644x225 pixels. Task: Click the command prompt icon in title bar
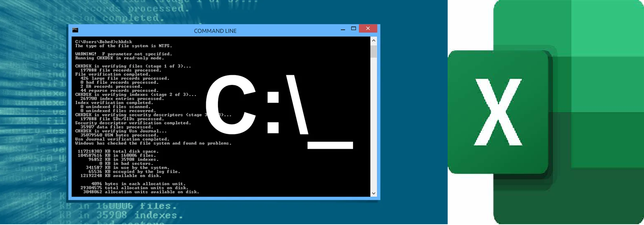pyautogui.click(x=75, y=30)
